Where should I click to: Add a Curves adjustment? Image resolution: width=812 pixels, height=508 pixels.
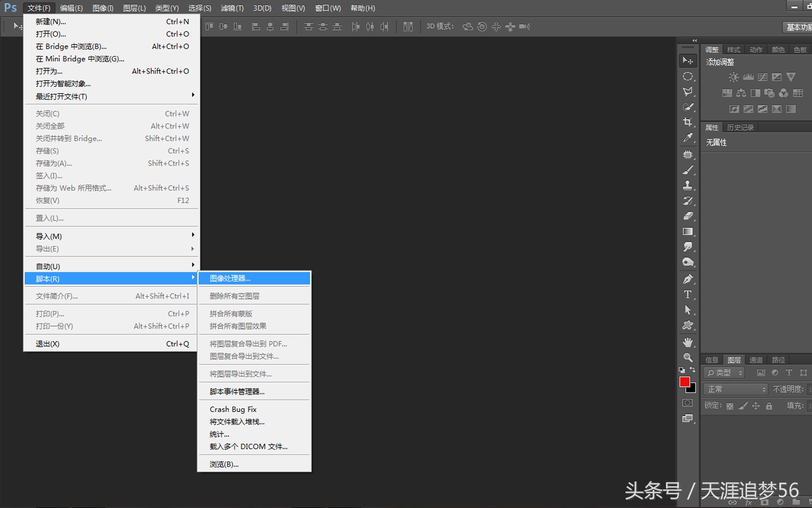click(762, 77)
